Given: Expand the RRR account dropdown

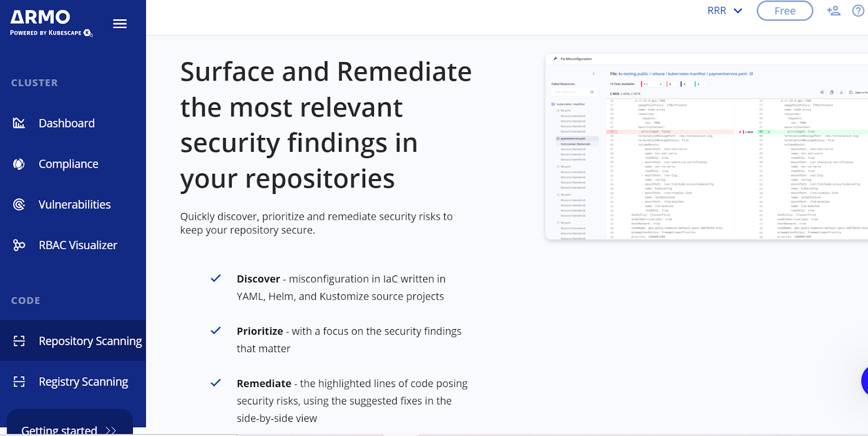Looking at the screenshot, I should pos(725,11).
